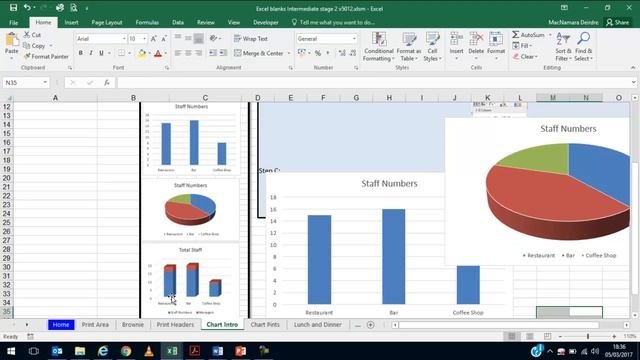
Task: Open the Chart Pints sheet tab
Action: coord(265,325)
